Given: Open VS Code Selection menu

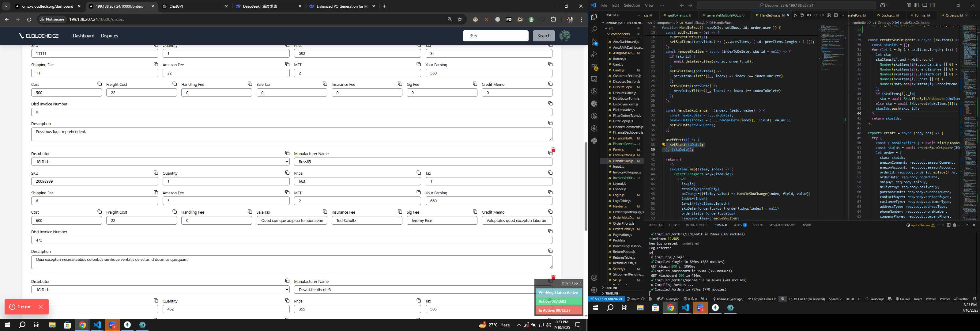Looking at the screenshot, I should (631, 5).
